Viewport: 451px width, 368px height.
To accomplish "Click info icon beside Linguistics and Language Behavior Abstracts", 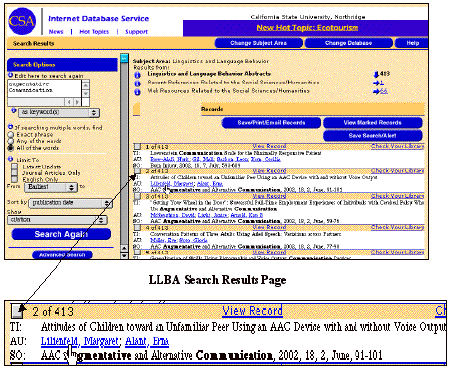I will tap(137, 75).
